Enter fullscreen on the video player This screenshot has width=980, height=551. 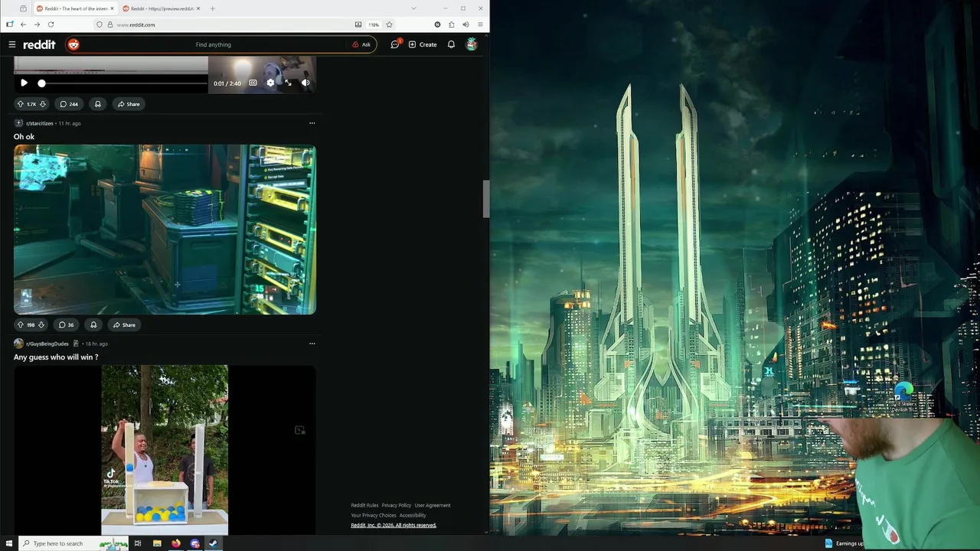pyautogui.click(x=288, y=83)
